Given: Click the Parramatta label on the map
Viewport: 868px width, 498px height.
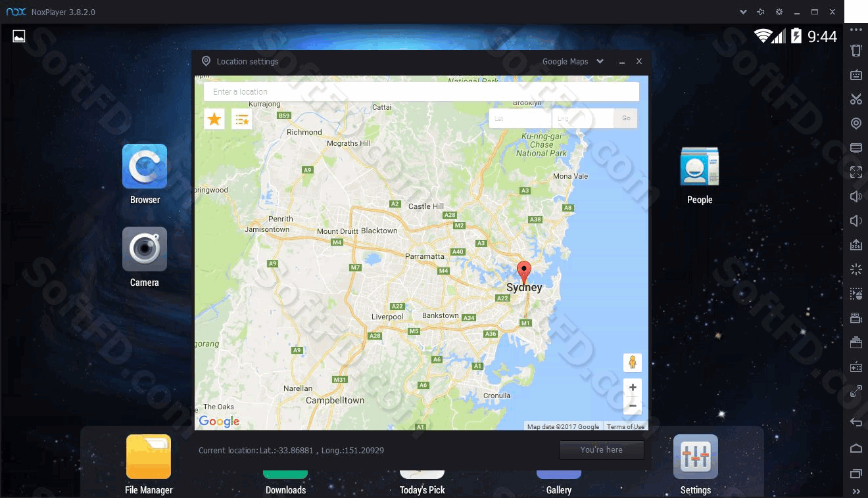Looking at the screenshot, I should coord(425,256).
